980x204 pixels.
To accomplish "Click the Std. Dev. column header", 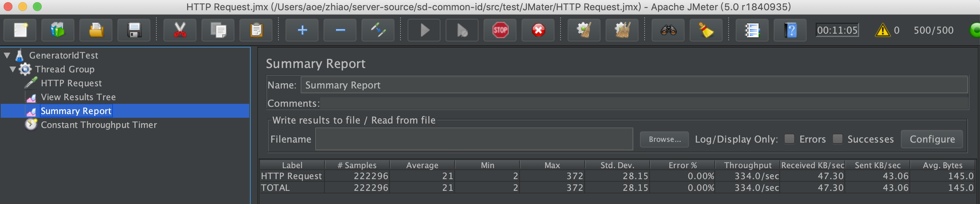I will click(x=617, y=165).
